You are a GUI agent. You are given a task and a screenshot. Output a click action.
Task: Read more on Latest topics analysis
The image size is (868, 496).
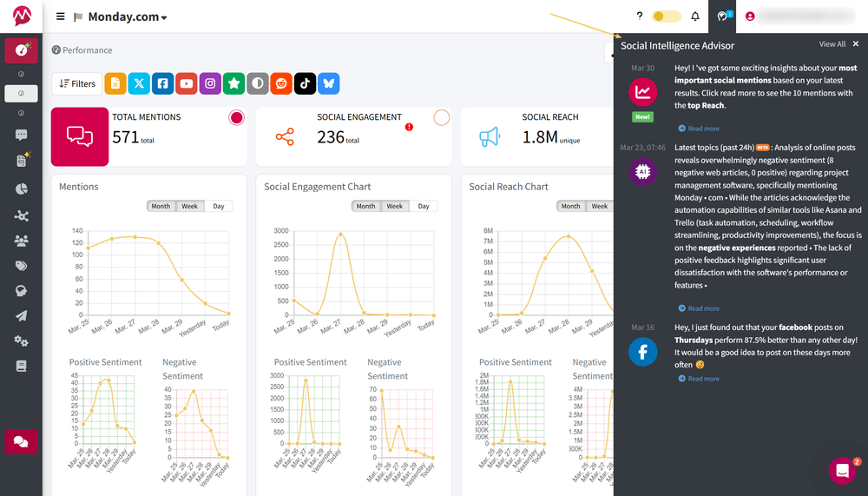(699, 308)
